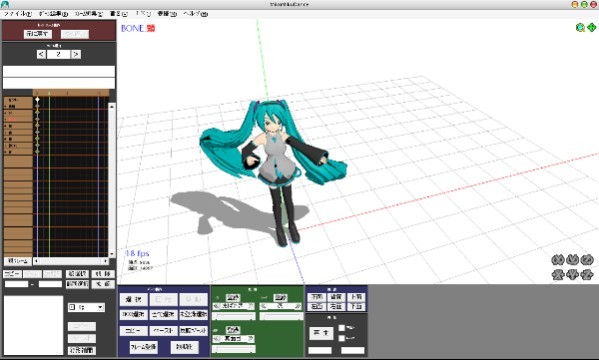Select next eyebrow morph with right arrow

point(251,339)
